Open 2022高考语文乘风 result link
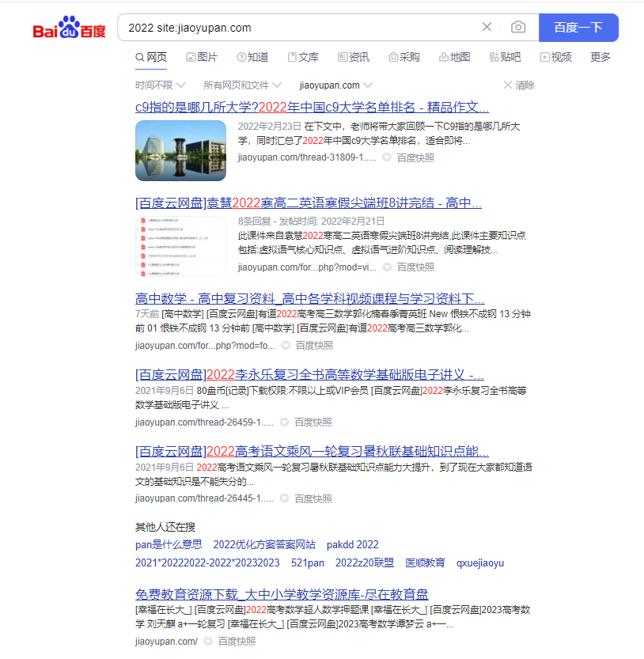Screen dimensions: 644x659 click(312, 452)
